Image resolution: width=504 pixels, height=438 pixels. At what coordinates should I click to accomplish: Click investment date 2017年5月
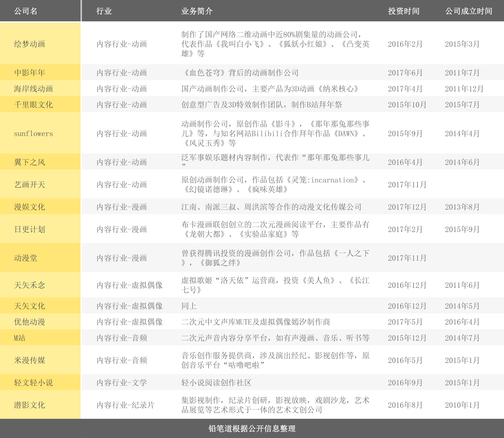(x=405, y=322)
